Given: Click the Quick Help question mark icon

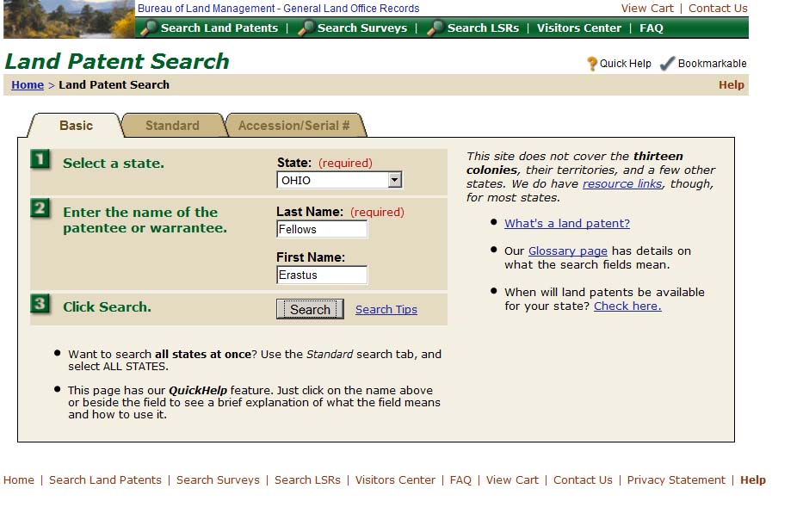Looking at the screenshot, I should pyautogui.click(x=592, y=64).
